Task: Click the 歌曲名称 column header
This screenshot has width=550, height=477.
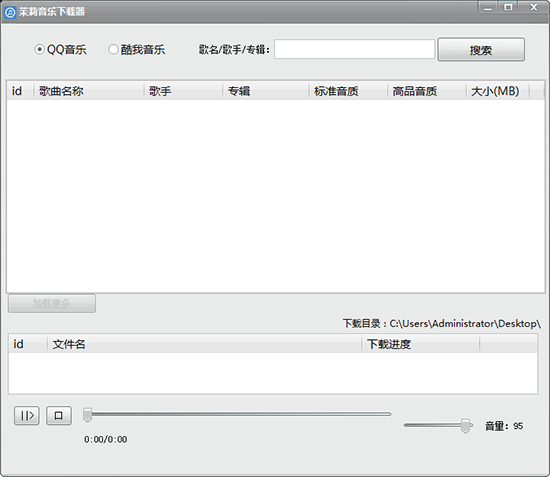Action: 89,91
